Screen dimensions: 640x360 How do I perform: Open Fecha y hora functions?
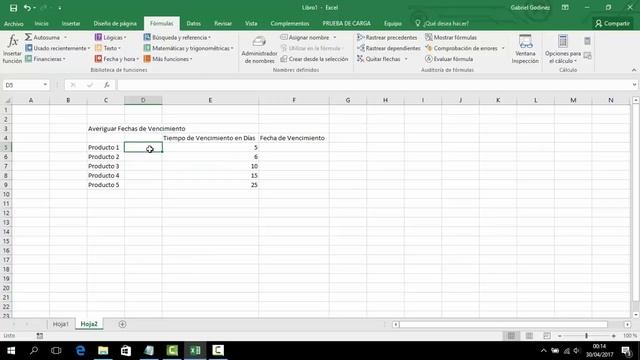(x=117, y=59)
